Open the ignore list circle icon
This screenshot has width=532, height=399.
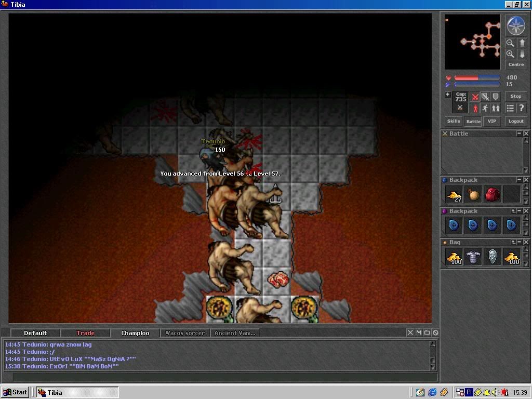point(436,333)
